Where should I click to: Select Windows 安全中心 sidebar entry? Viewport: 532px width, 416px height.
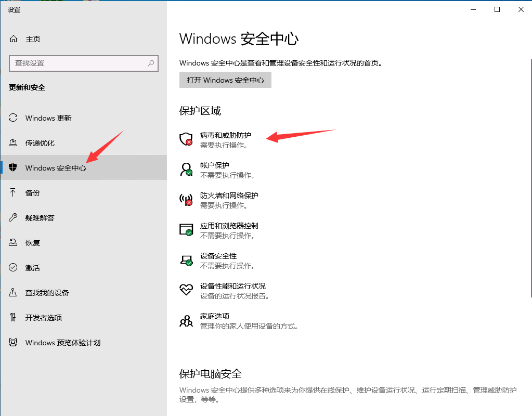[84, 167]
